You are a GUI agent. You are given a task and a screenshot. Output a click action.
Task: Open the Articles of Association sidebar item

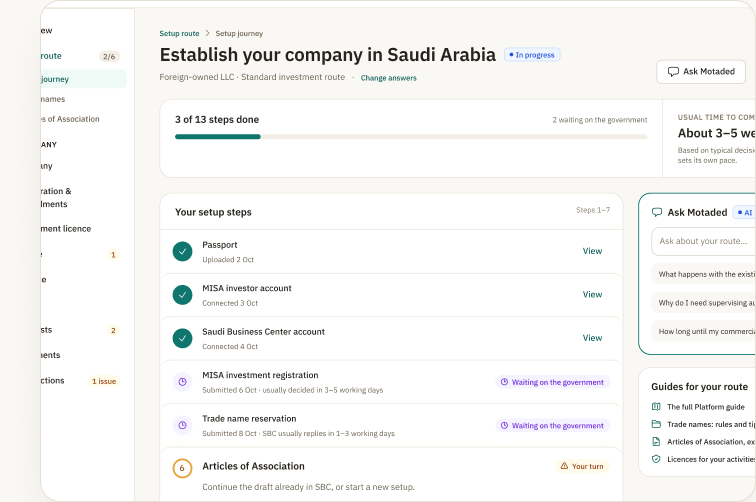(72, 119)
